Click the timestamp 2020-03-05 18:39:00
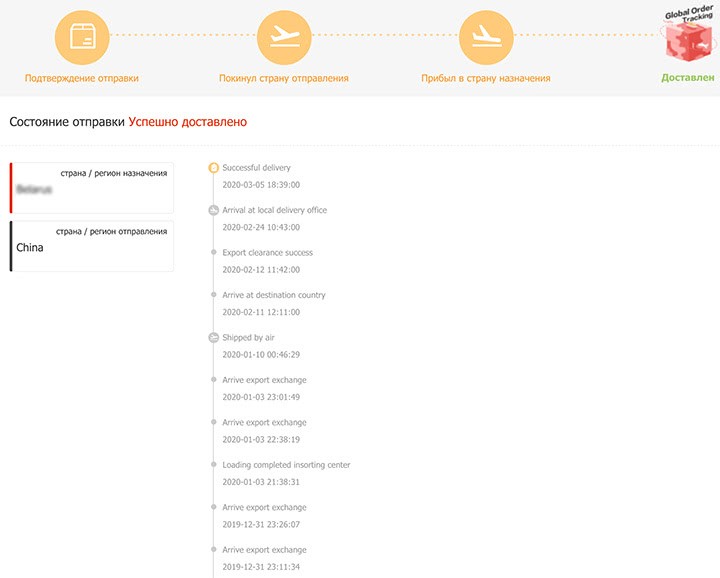The width and height of the screenshot is (720, 578). 261,185
